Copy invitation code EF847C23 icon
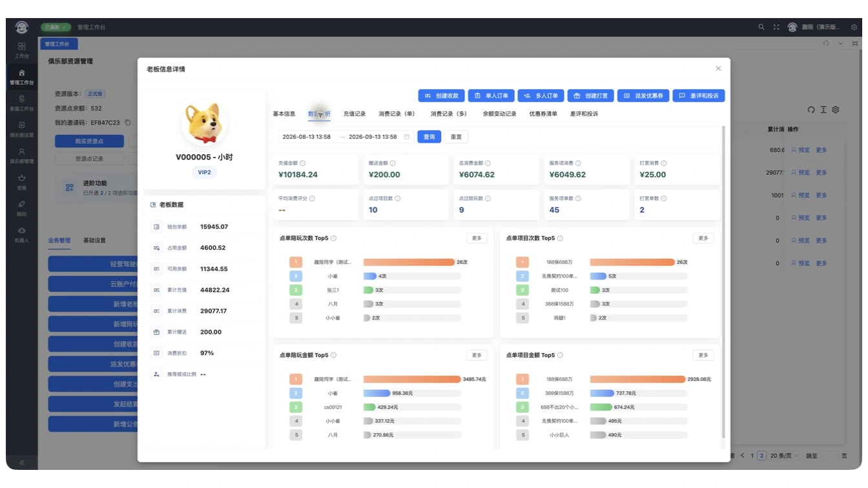Viewport: 868px width, 488px height. click(x=127, y=122)
